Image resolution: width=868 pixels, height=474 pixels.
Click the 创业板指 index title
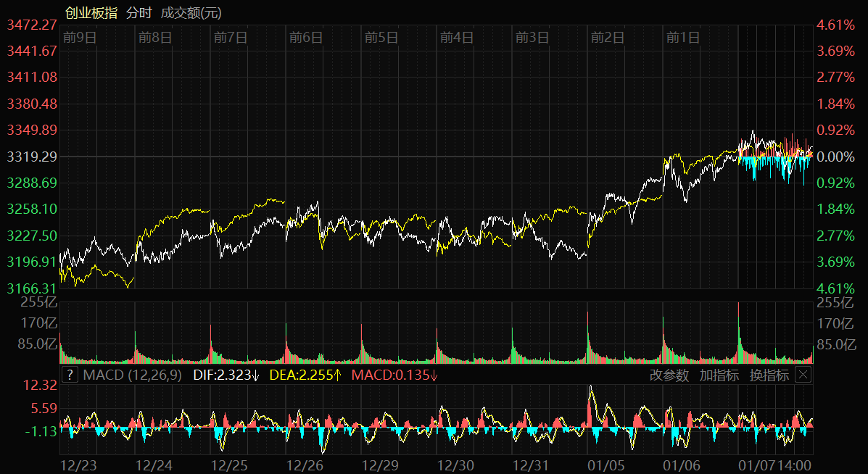pyautogui.click(x=91, y=13)
